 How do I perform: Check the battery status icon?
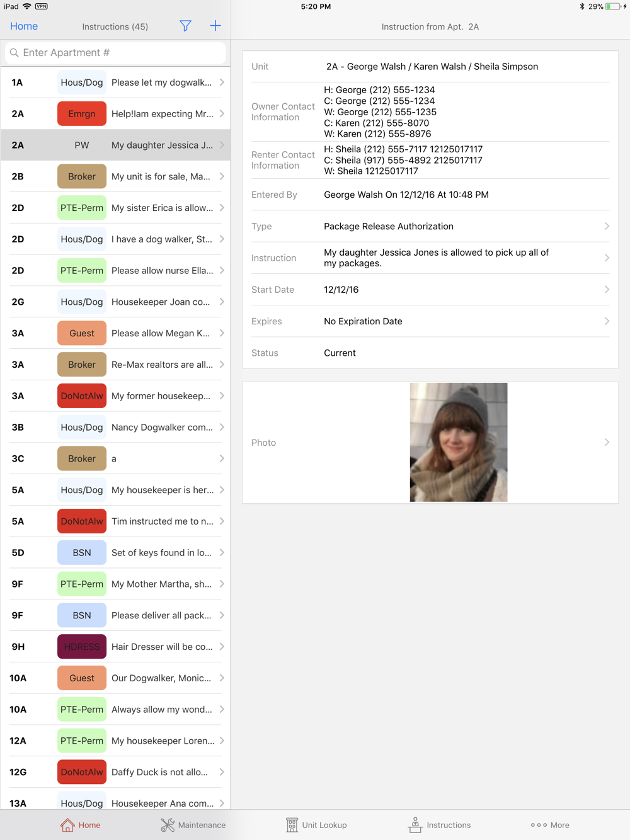612,6
